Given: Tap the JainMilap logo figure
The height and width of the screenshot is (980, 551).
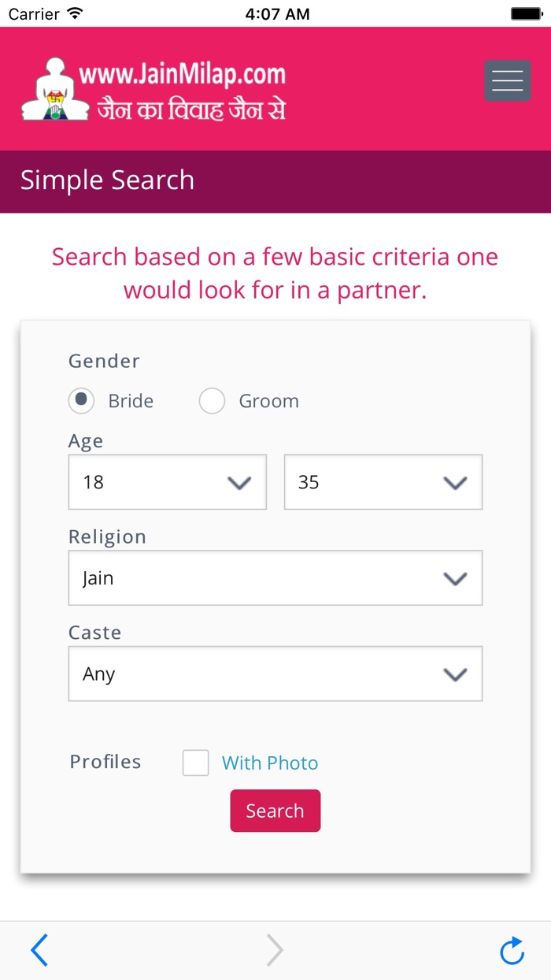Looking at the screenshot, I should click(x=51, y=89).
